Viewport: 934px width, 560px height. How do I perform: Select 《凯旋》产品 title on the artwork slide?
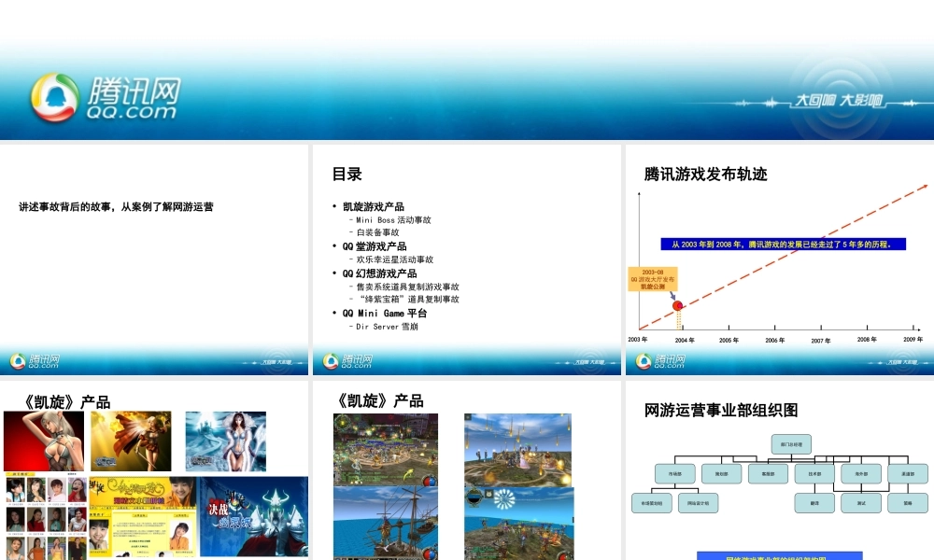tap(65, 402)
